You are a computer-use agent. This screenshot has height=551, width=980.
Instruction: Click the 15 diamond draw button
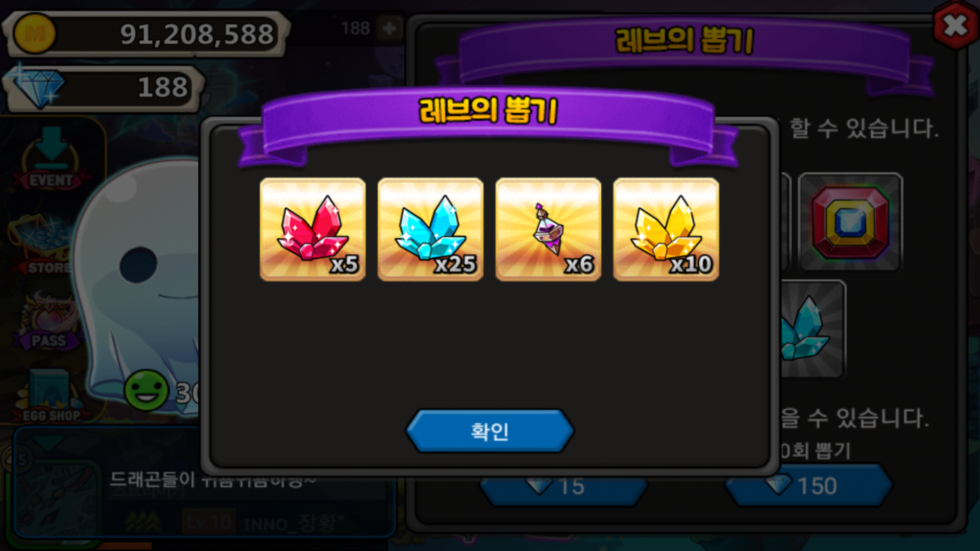[563, 486]
